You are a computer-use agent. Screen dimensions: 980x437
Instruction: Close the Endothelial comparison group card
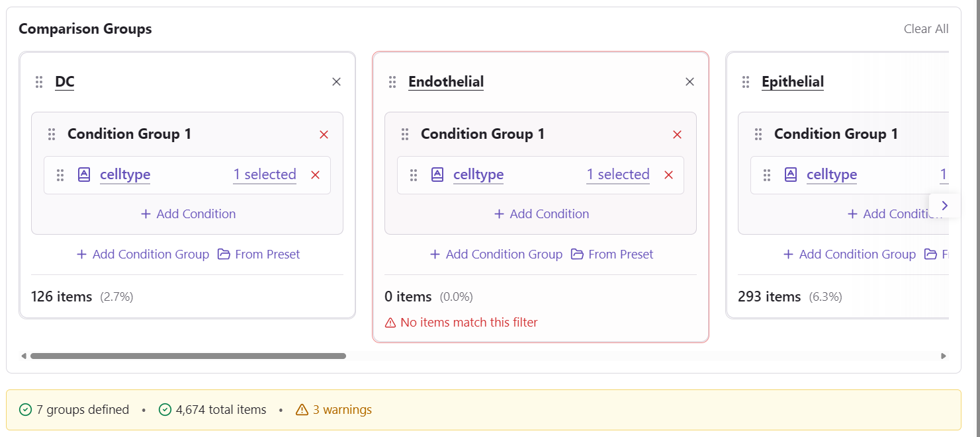[x=690, y=81]
